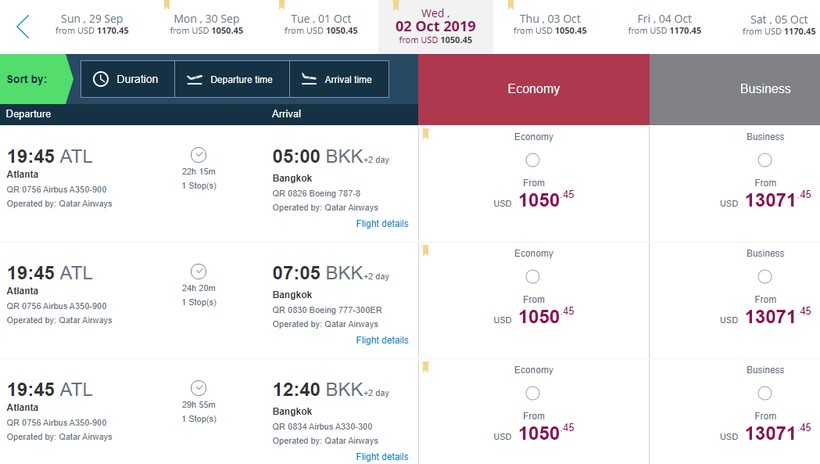Select Business fare for 05:00 arrival flight
Viewport: 820px width, 464px height.
765,160
